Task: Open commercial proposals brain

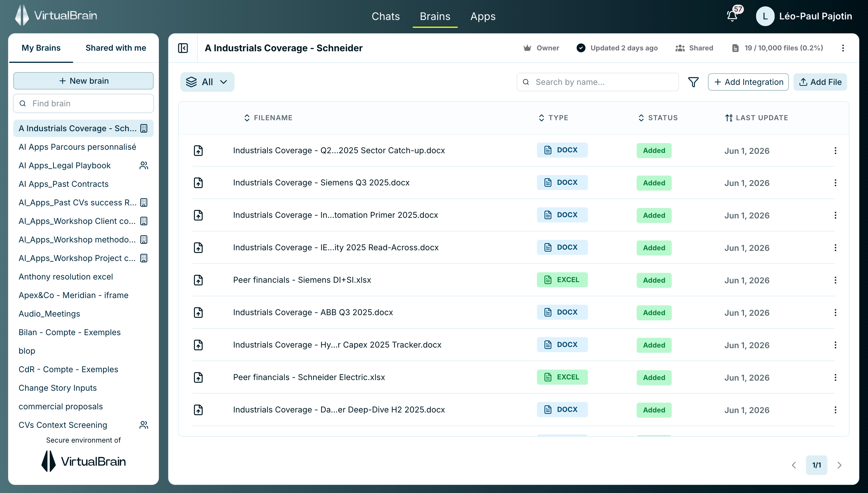Action: coord(83,406)
